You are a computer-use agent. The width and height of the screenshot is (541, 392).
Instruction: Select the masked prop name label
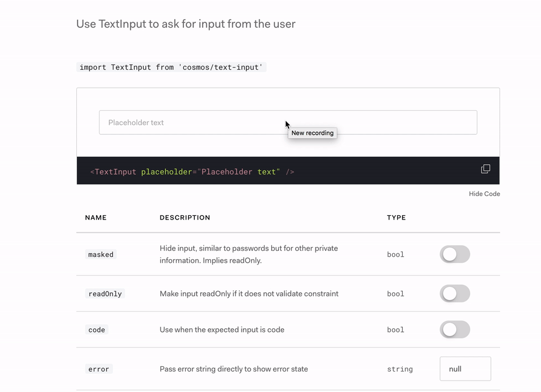[100, 254]
